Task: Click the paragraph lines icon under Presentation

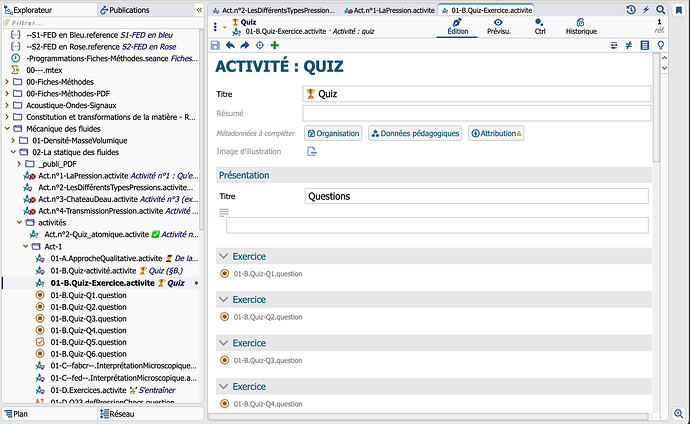Action: pyautogui.click(x=224, y=213)
